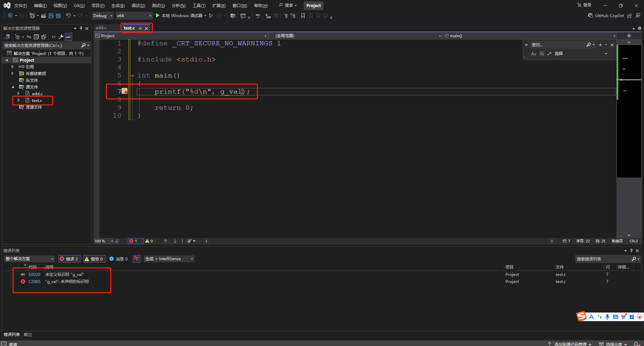This screenshot has height=346, width=644.
Task: Toggle match case in the Find box
Action: [534, 54]
